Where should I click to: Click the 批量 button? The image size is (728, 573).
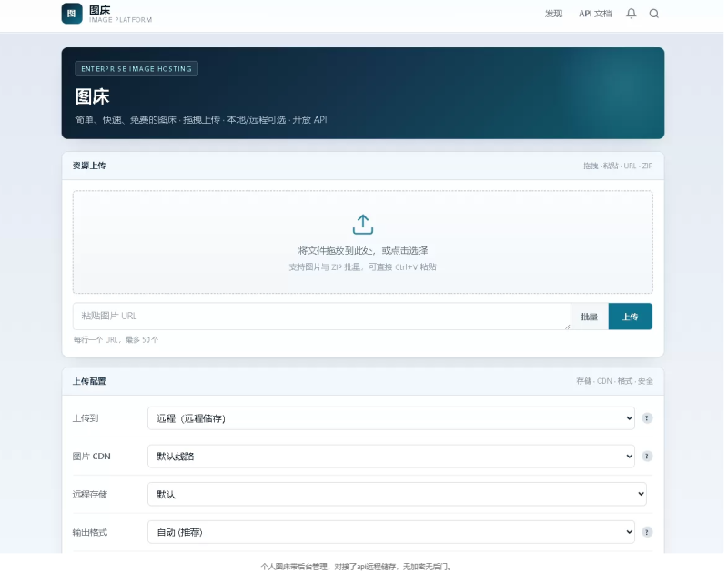(589, 317)
